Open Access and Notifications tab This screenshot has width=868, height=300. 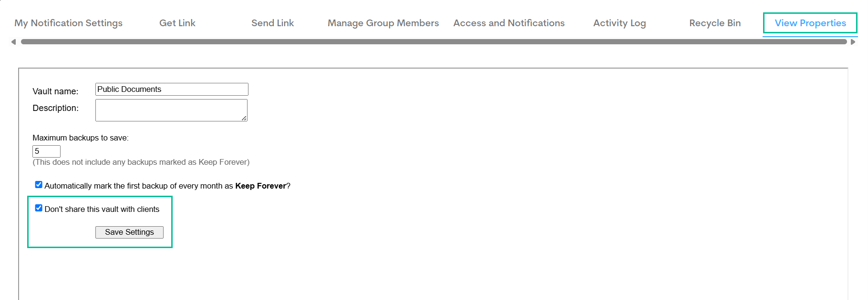click(509, 23)
